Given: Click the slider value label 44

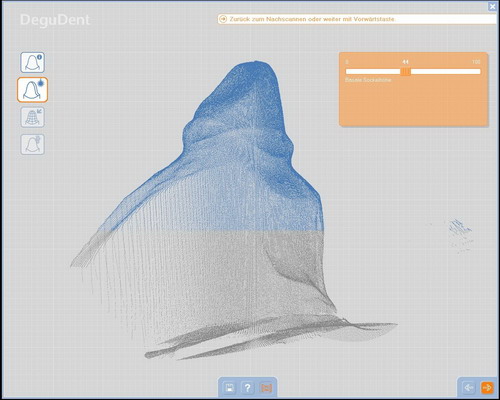Looking at the screenshot, I should coord(405,62).
